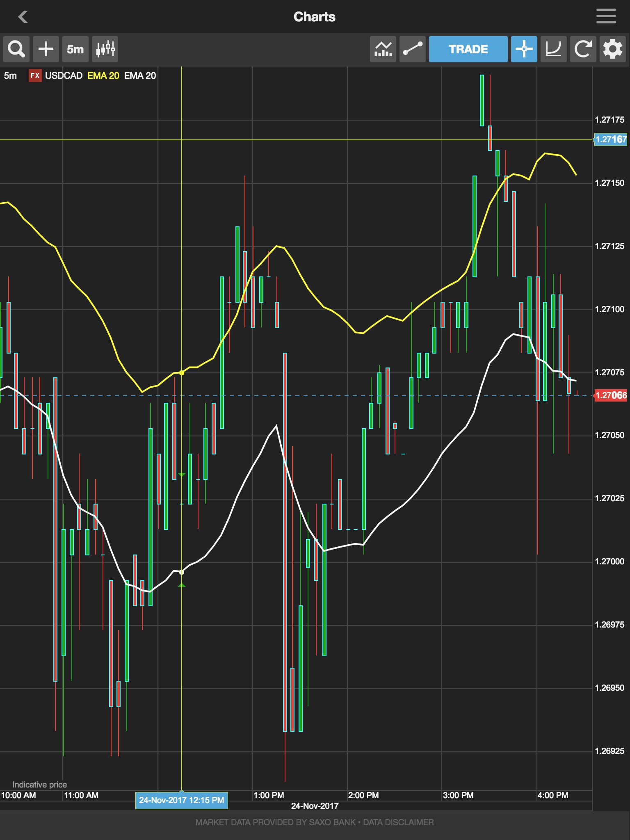The height and width of the screenshot is (840, 630).
Task: Tap the 24-Nov-2017 12:15 PM time marker
Action: tap(182, 800)
